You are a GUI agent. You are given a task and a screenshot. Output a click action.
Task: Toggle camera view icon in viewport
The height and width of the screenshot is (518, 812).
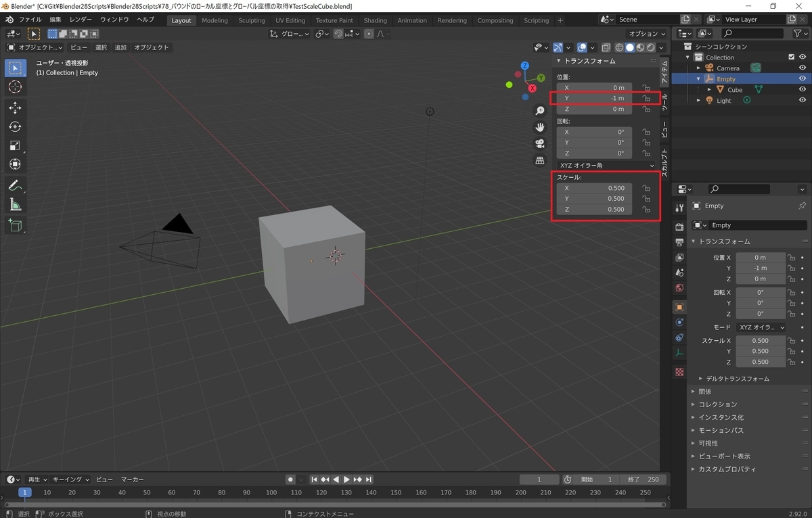(x=540, y=143)
